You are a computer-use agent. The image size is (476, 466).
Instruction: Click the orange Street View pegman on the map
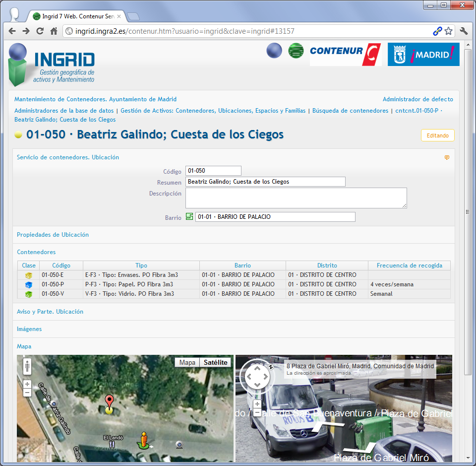tap(144, 439)
